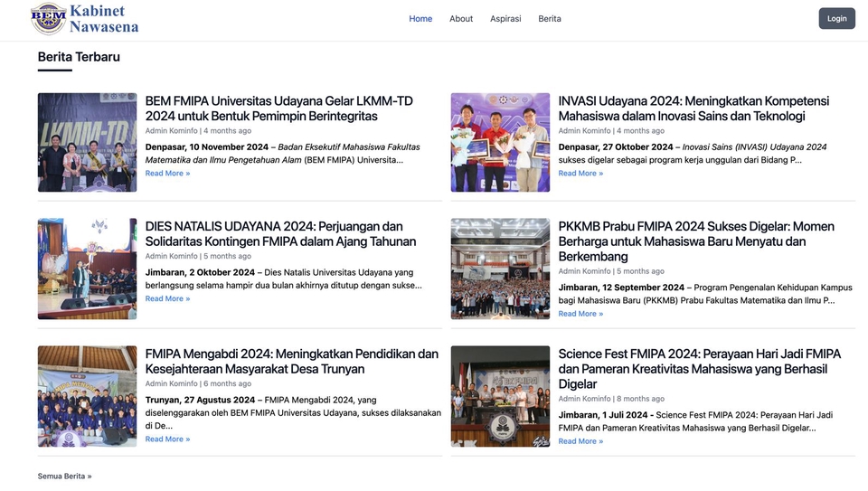Viewport: 868px width, 491px height.
Task: Go to the About page
Action: 460,19
